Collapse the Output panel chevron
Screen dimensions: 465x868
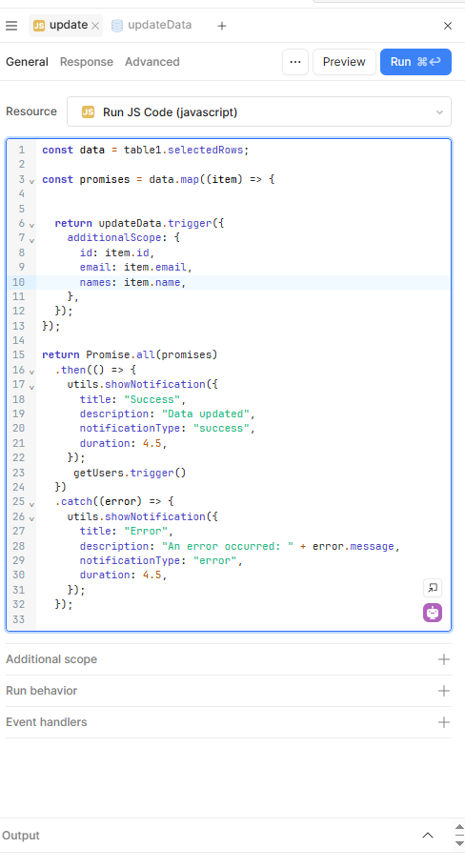coord(427,836)
